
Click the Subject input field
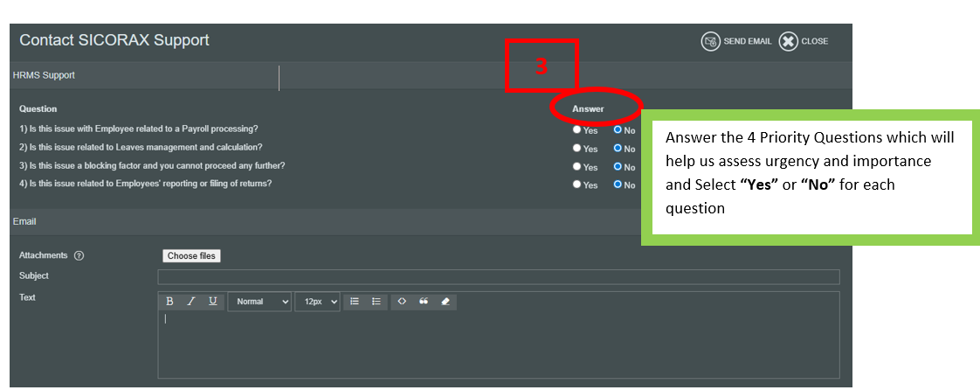[499, 277]
